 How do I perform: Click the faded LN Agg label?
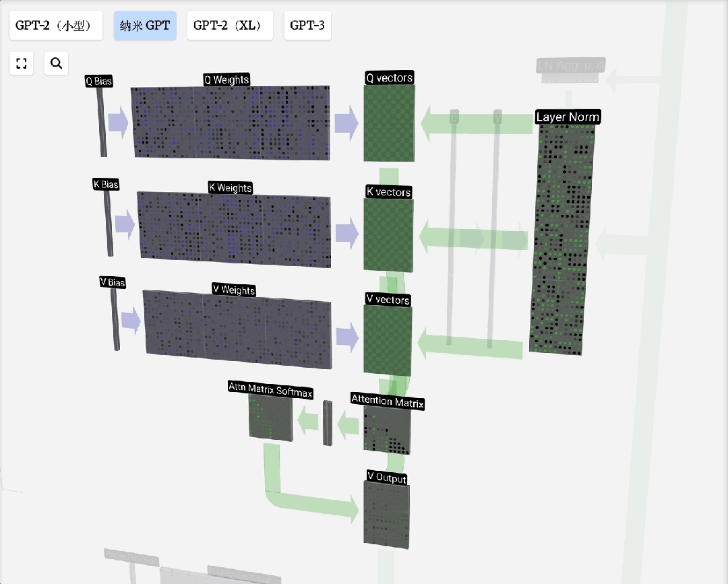[x=571, y=66]
